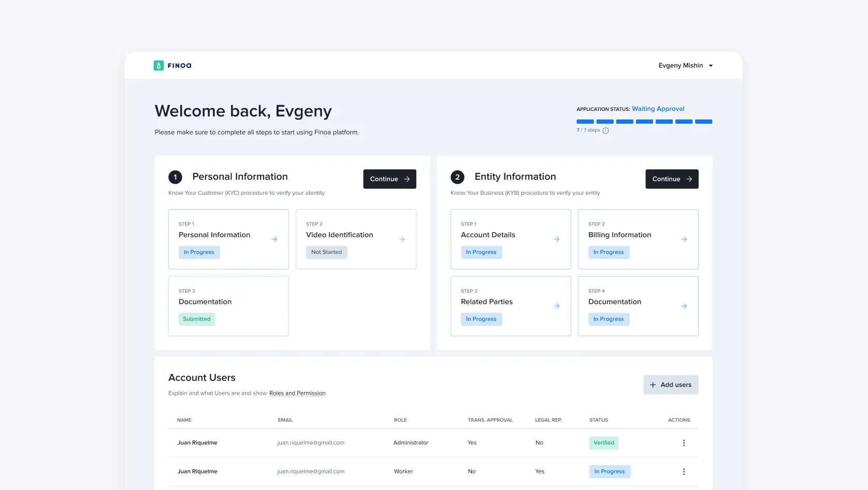Click In Progress badge under Related Parties
The height and width of the screenshot is (490, 868).
(481, 319)
